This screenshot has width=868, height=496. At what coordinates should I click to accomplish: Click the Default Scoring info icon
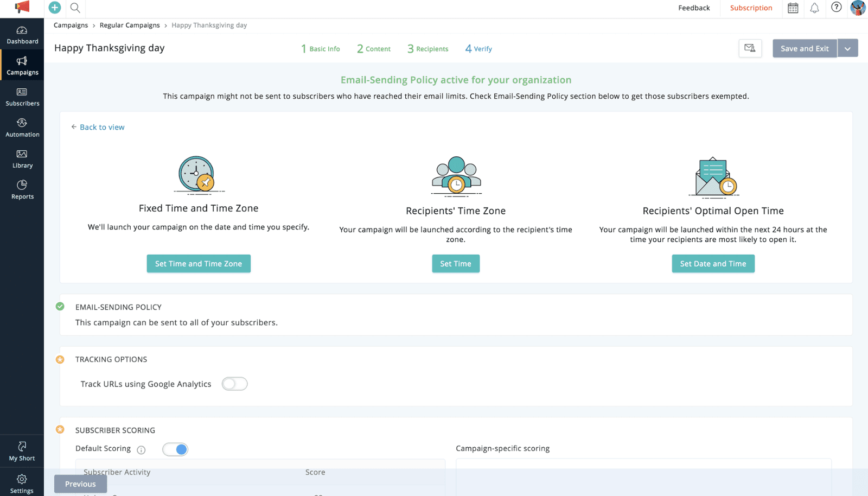pos(141,450)
